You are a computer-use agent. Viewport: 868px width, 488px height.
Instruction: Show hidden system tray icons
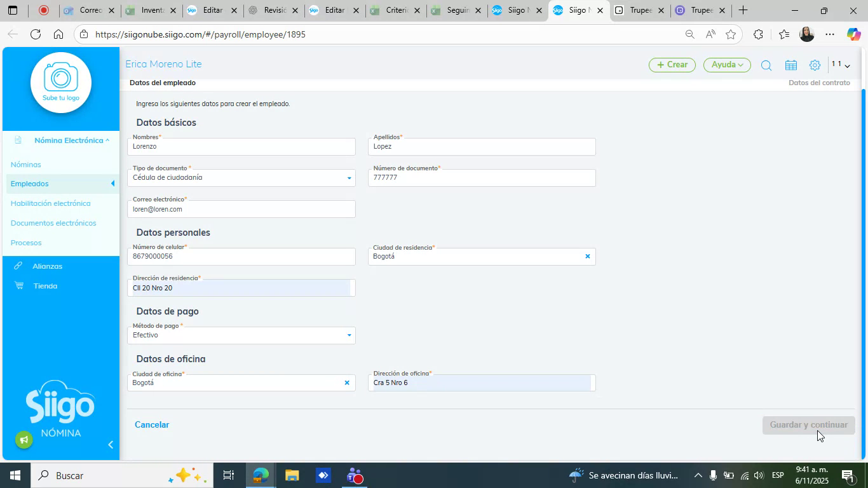(x=698, y=475)
